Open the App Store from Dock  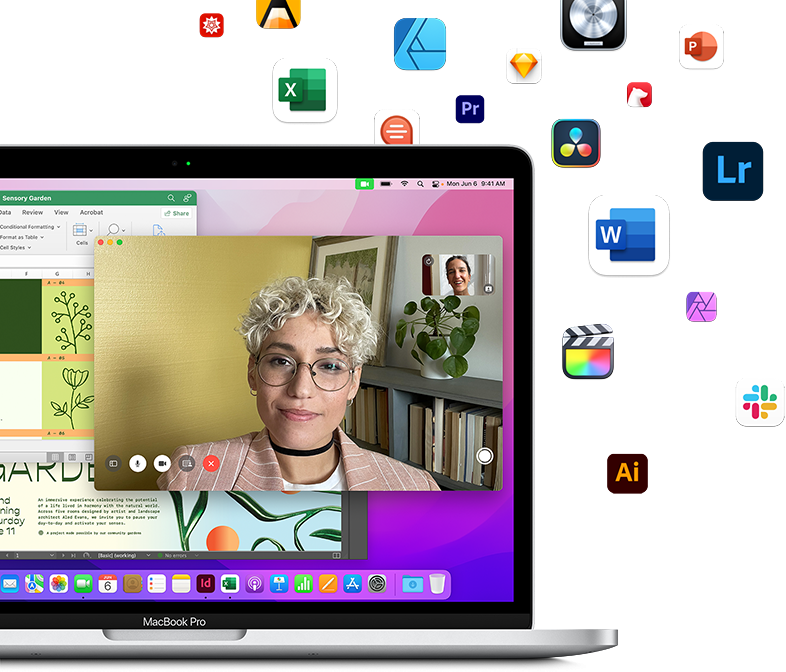point(352,583)
